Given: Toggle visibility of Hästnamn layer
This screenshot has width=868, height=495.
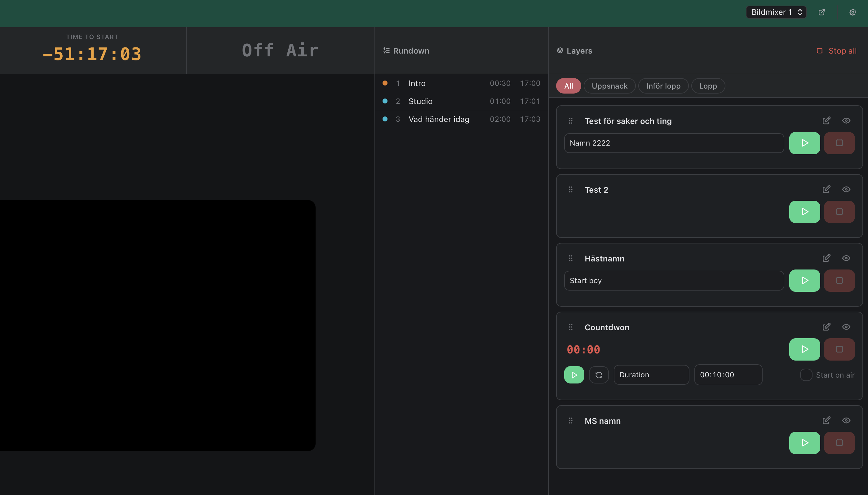Looking at the screenshot, I should (x=846, y=258).
